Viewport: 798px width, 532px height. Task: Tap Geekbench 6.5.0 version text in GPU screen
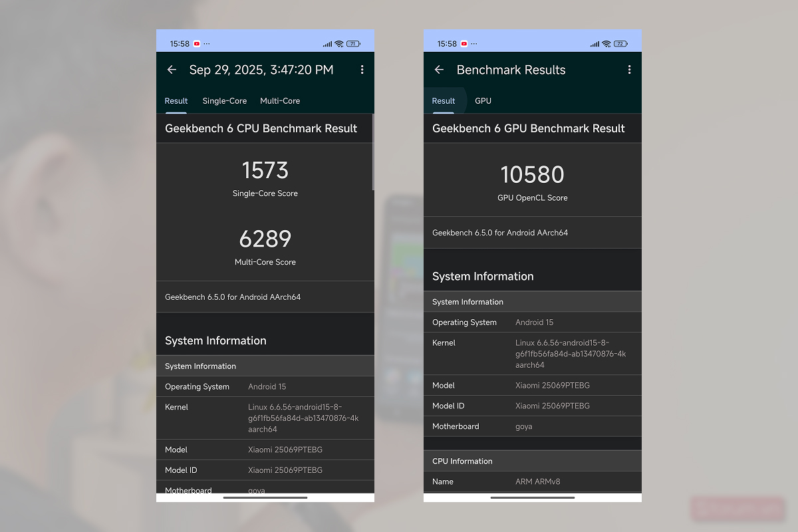(500, 233)
